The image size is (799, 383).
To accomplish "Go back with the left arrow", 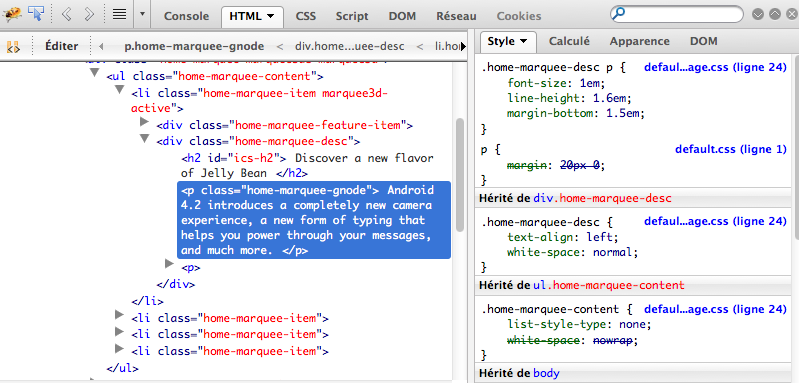I will click(66, 14).
